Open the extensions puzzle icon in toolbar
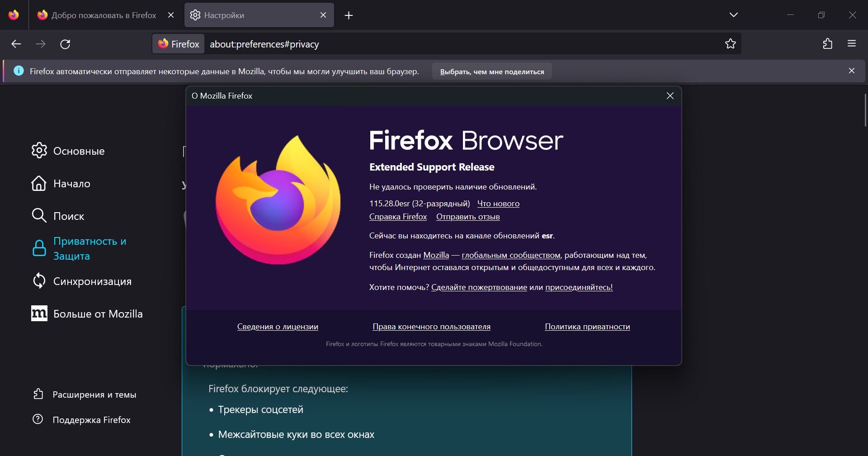This screenshot has height=456, width=868. tap(827, 44)
